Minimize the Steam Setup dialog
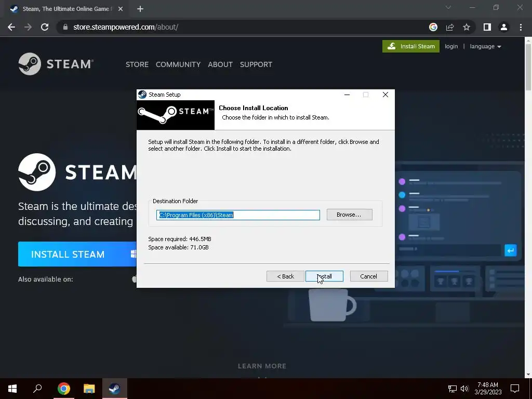The image size is (532, 399). [347, 95]
